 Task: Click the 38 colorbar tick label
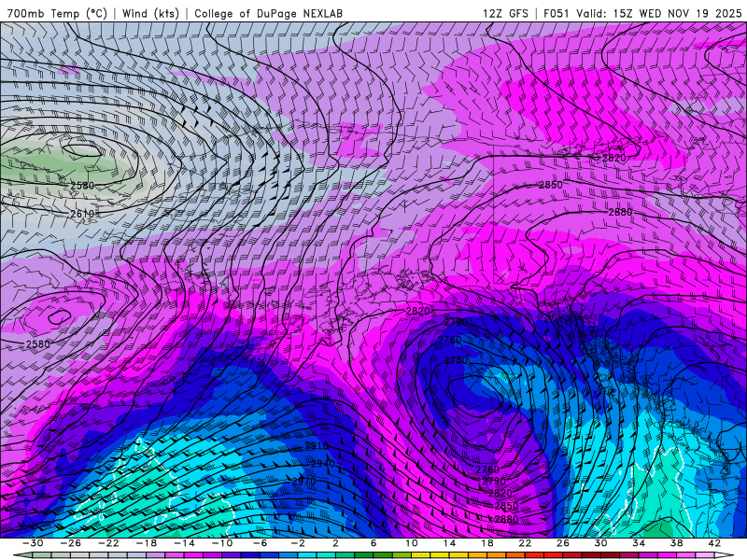pyautogui.click(x=676, y=543)
